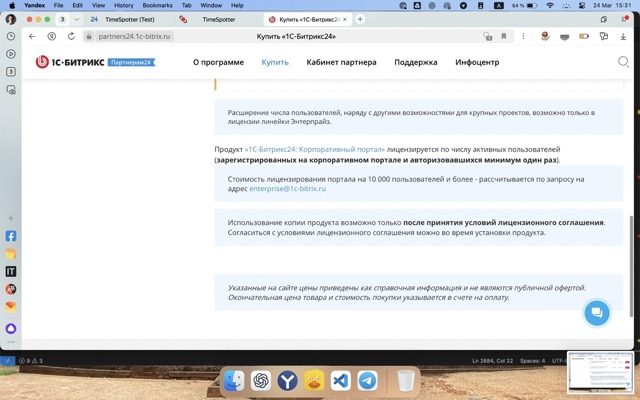Click the blue chat support bubble
This screenshot has width=640, height=400.
596,313
